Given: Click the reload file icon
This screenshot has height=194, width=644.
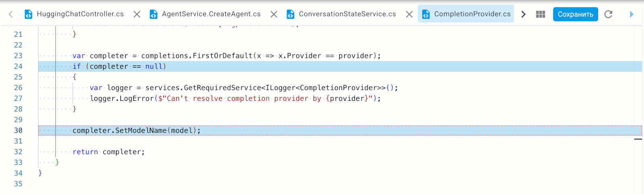Looking at the screenshot, I should [x=609, y=14].
